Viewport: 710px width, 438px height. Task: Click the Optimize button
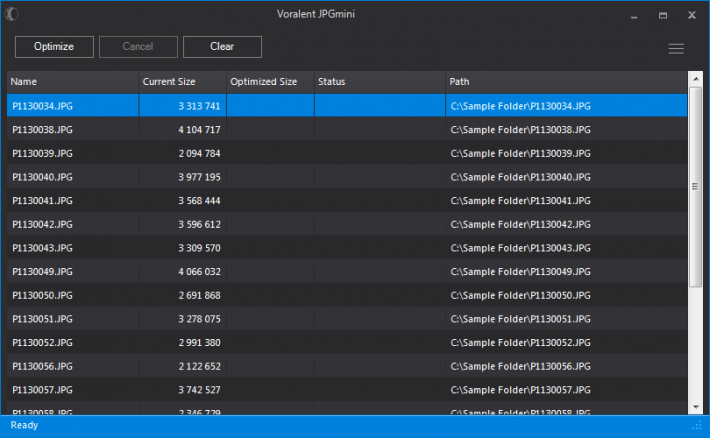(x=54, y=47)
